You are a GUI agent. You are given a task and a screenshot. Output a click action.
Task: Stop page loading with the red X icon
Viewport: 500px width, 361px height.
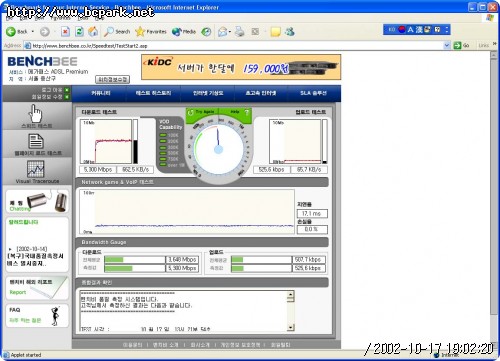65,32
